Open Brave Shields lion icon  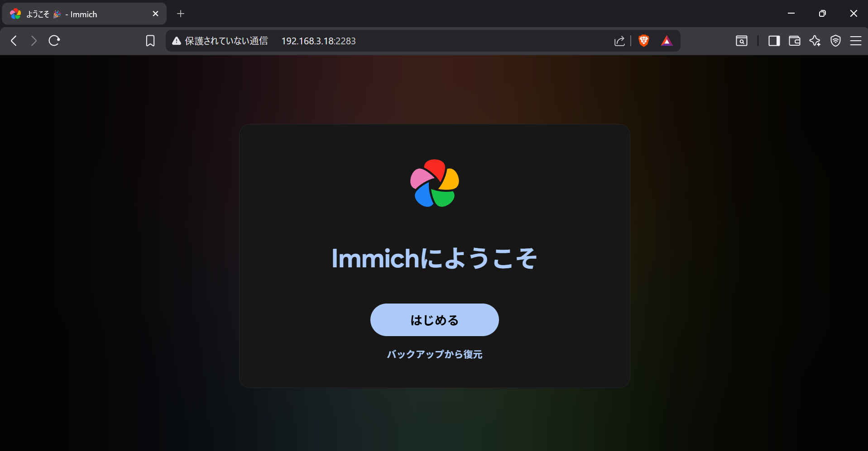643,41
